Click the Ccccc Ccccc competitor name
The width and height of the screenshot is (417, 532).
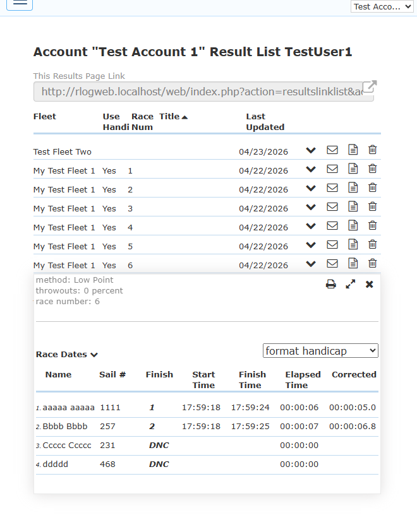67,446
